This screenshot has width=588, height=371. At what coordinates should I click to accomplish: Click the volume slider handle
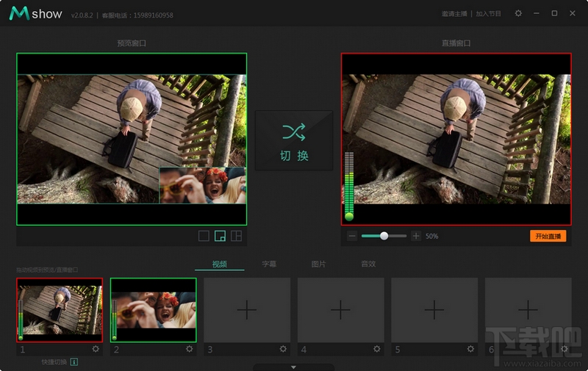tap(384, 236)
